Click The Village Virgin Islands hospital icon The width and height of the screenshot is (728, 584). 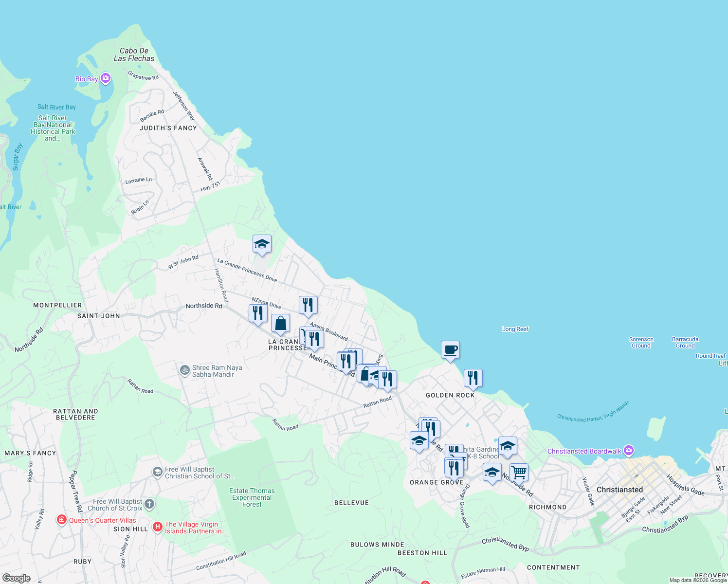(157, 527)
